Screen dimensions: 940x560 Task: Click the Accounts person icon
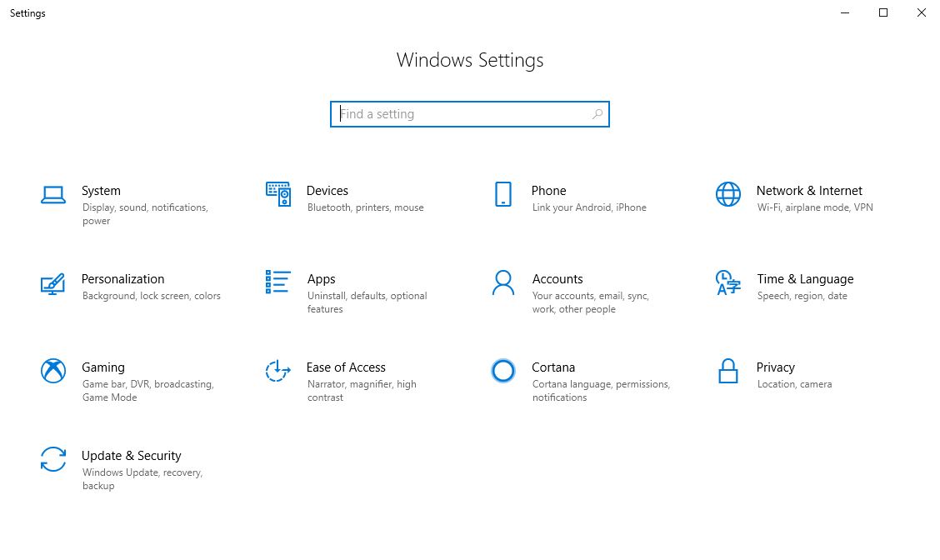pos(503,283)
